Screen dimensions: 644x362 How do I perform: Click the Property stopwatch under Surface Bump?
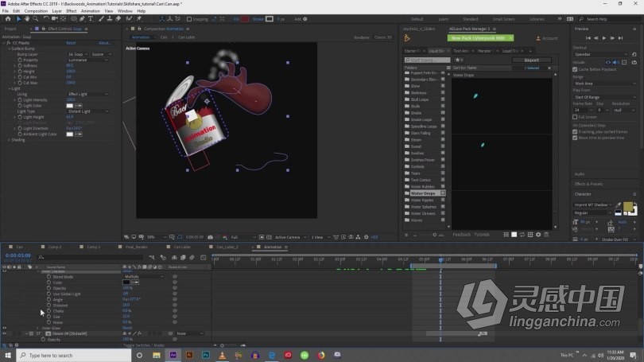20,60
